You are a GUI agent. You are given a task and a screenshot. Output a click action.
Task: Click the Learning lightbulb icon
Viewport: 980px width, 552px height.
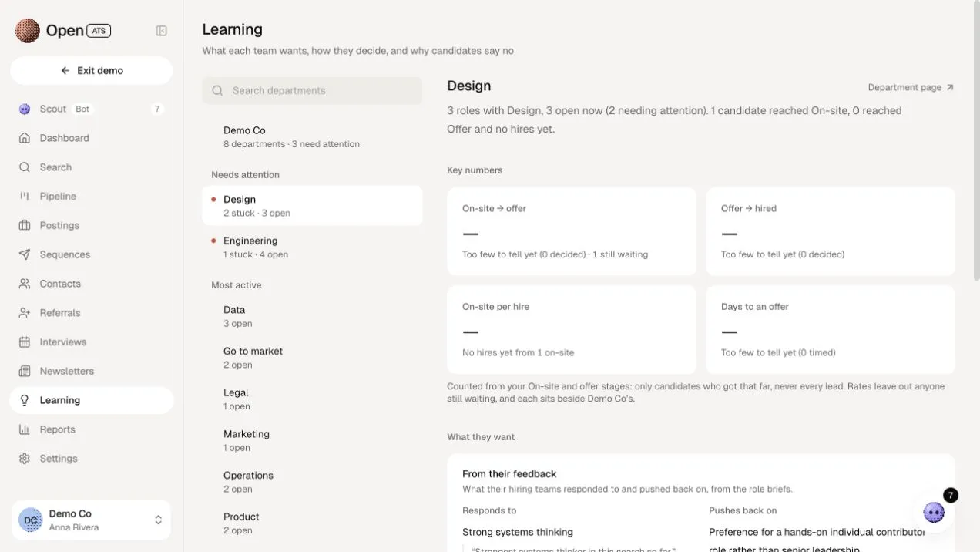click(x=25, y=400)
